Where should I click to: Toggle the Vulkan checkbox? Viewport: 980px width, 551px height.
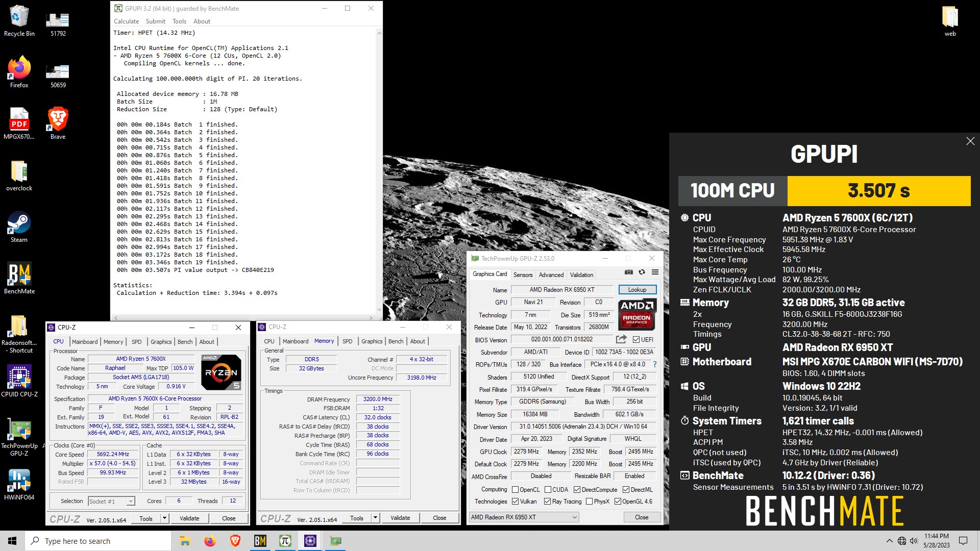(x=515, y=502)
